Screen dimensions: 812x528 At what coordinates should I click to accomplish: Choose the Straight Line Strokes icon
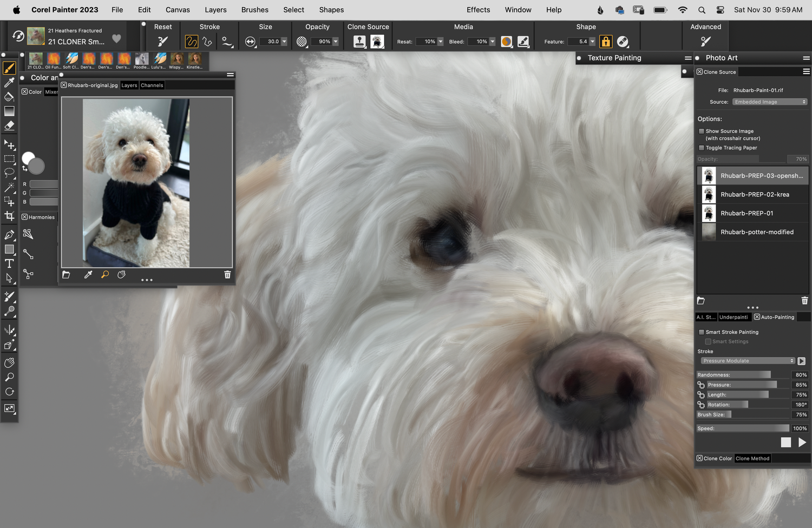[207, 41]
